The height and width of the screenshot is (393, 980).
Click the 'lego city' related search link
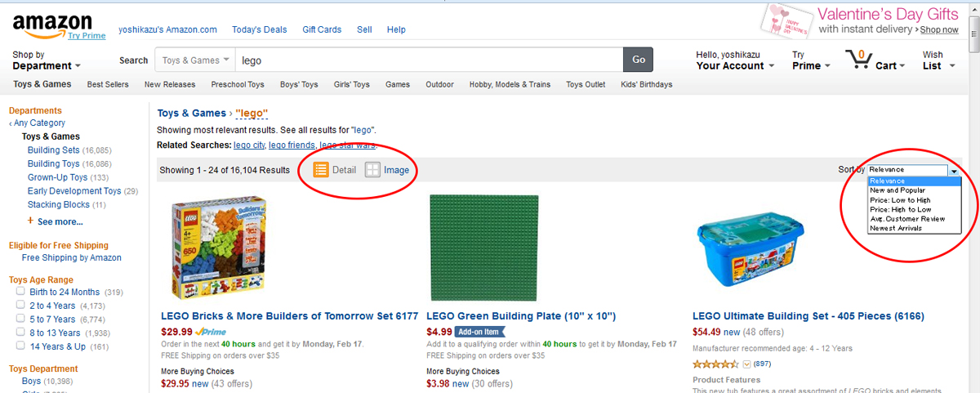(249, 145)
